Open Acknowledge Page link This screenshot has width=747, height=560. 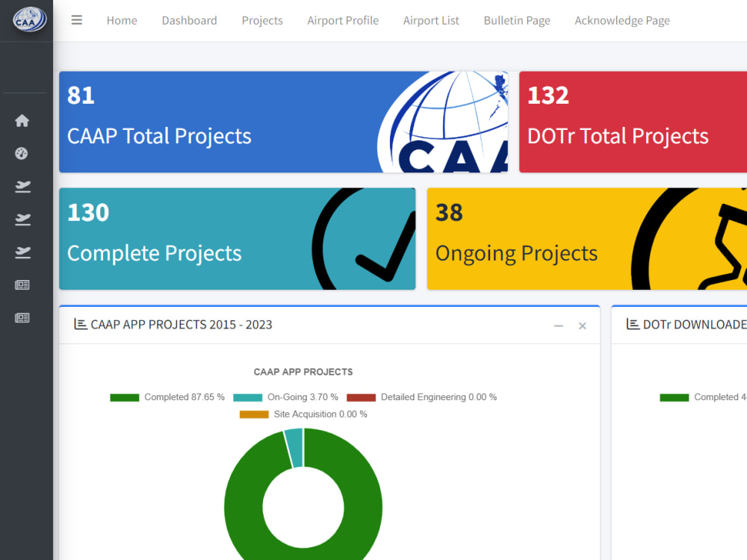click(622, 20)
